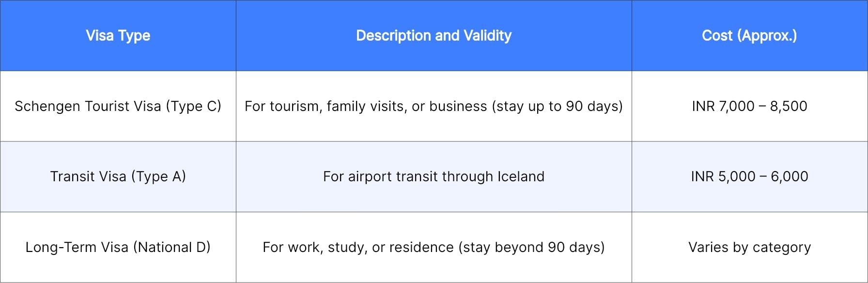This screenshot has width=868, height=283.
Task: Click the word Validity in the header
Action: [487, 35]
